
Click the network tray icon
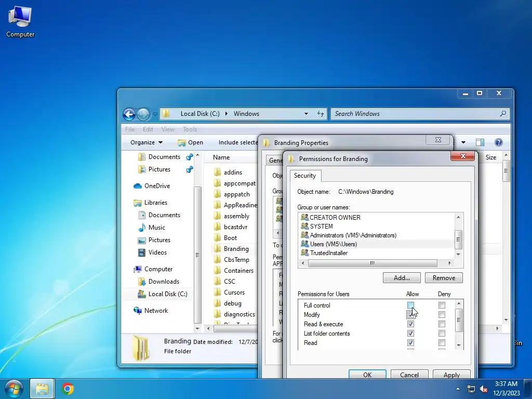(471, 389)
